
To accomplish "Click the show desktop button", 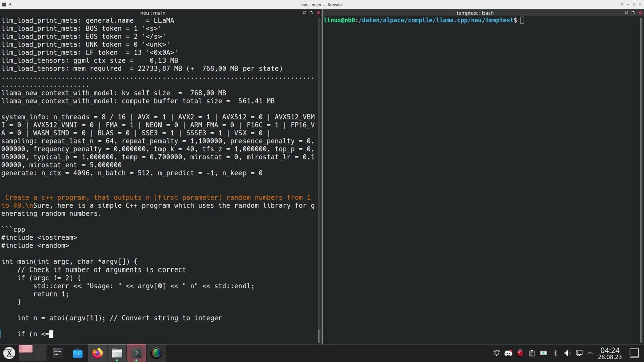I will tap(634, 353).
